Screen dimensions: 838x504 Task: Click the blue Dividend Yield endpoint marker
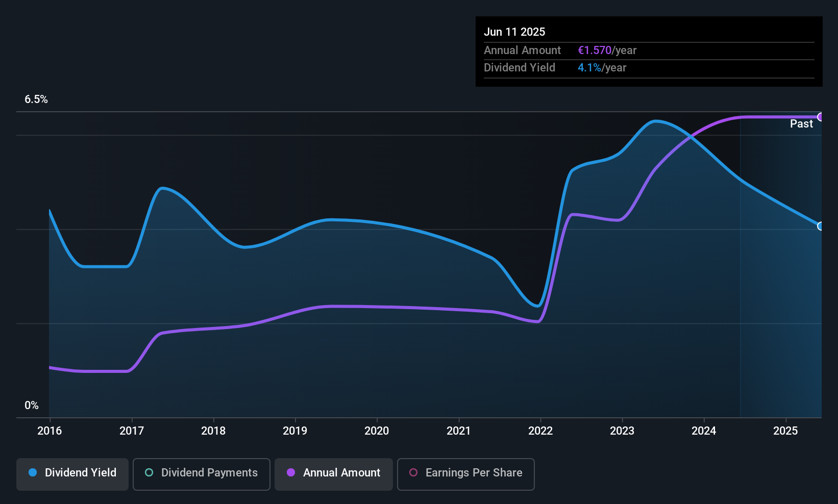click(821, 226)
